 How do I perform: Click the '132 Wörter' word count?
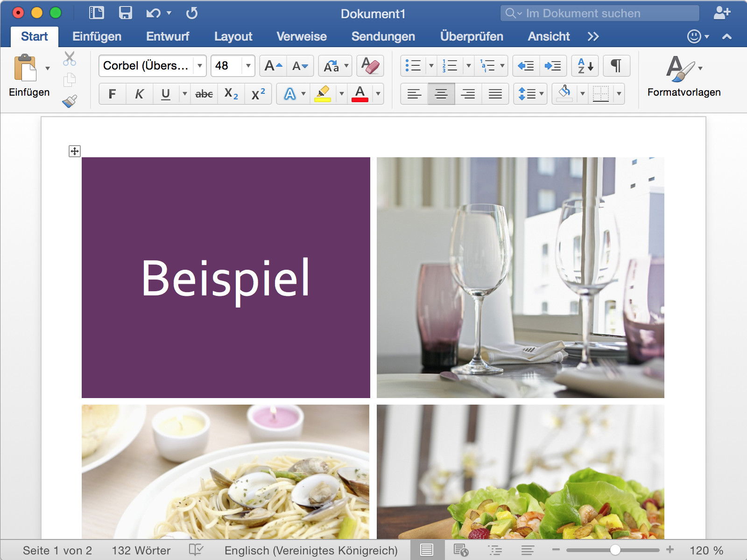(141, 550)
